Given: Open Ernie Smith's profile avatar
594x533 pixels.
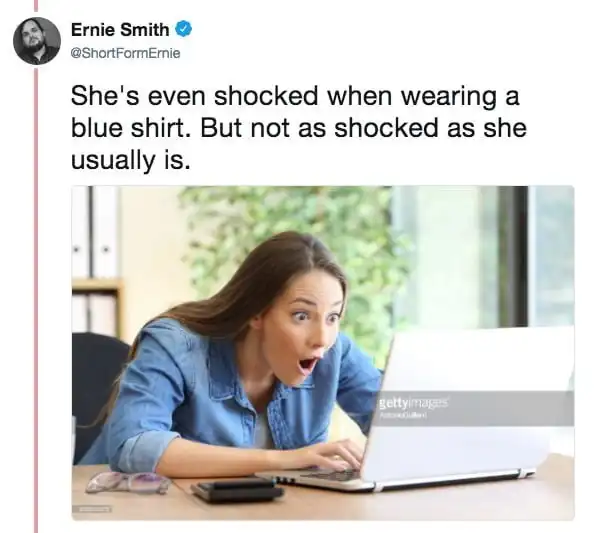Looking at the screenshot, I should tap(37, 41).
